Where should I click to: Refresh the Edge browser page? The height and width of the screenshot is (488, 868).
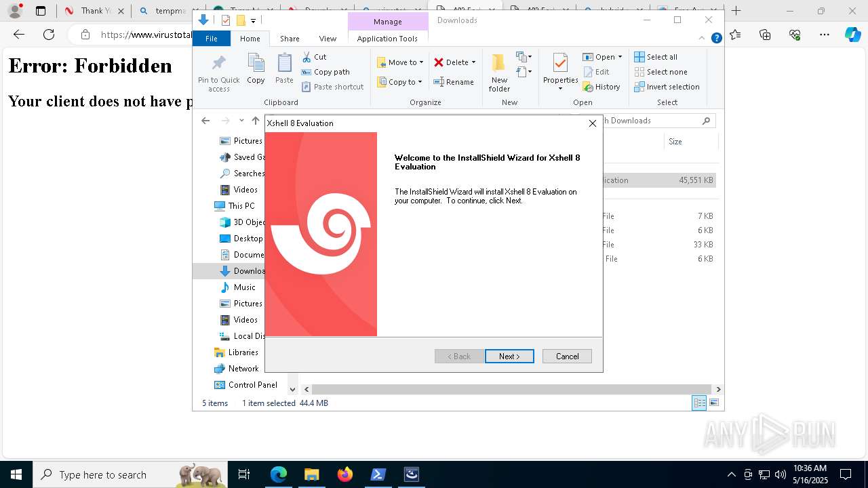[x=49, y=35]
